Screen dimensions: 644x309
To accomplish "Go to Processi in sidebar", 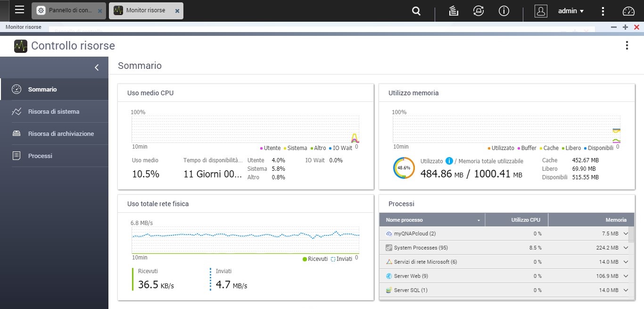I will pyautogui.click(x=40, y=156).
